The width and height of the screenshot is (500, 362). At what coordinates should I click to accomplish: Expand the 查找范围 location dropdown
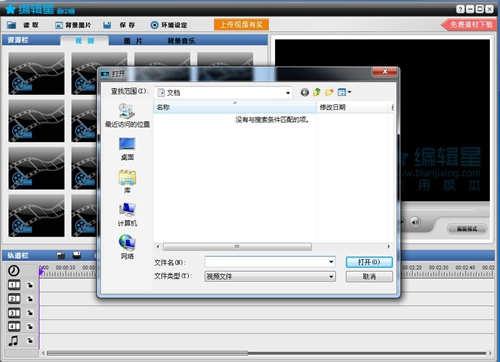pos(288,93)
